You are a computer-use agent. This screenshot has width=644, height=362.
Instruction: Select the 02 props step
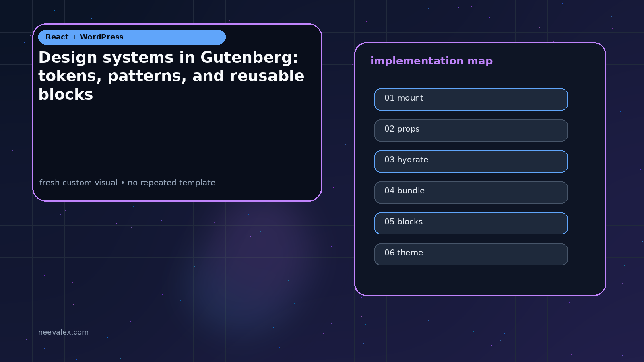pyautogui.click(x=471, y=130)
